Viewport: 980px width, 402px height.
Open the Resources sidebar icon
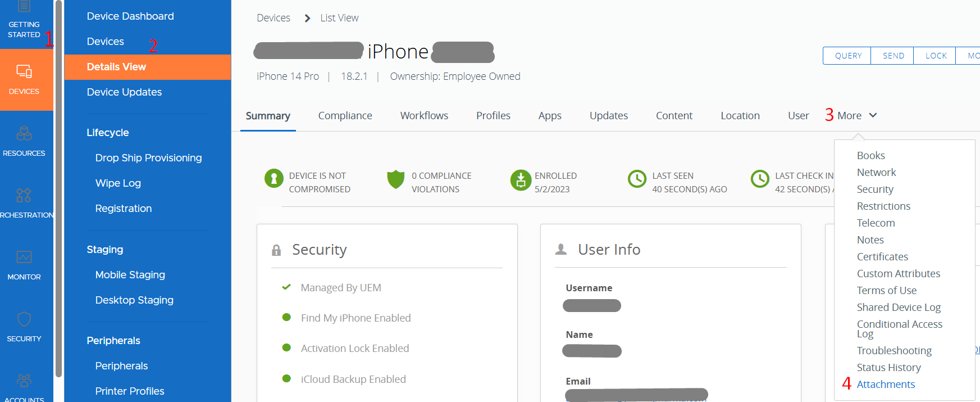click(24, 134)
